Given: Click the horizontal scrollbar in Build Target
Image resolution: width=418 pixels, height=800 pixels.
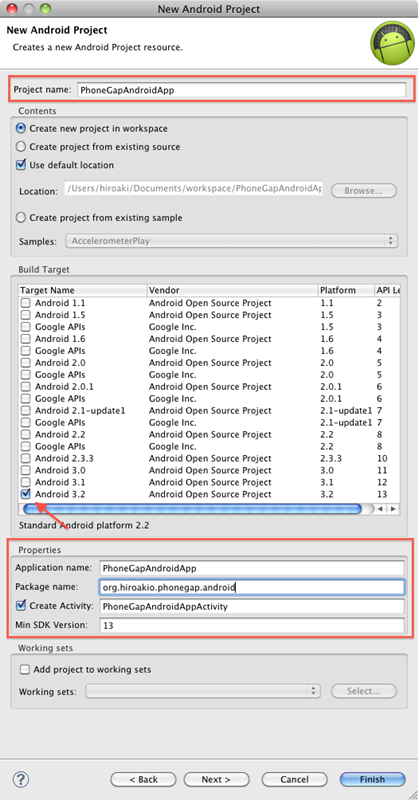Looking at the screenshot, I should point(193,509).
